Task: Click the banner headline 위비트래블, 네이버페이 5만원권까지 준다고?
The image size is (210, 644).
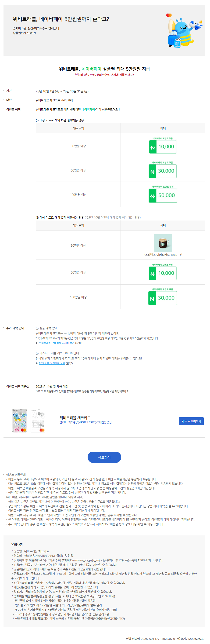Action: [x=61, y=19]
